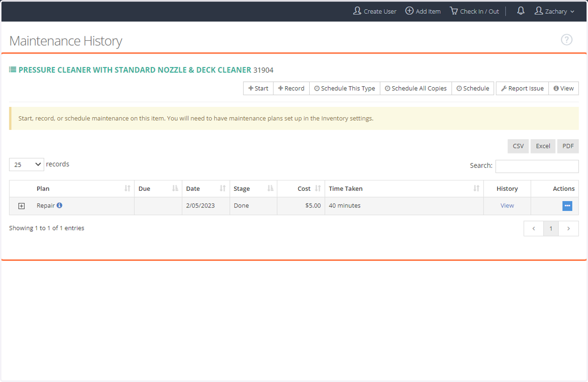Click the Schedule button

point(472,88)
